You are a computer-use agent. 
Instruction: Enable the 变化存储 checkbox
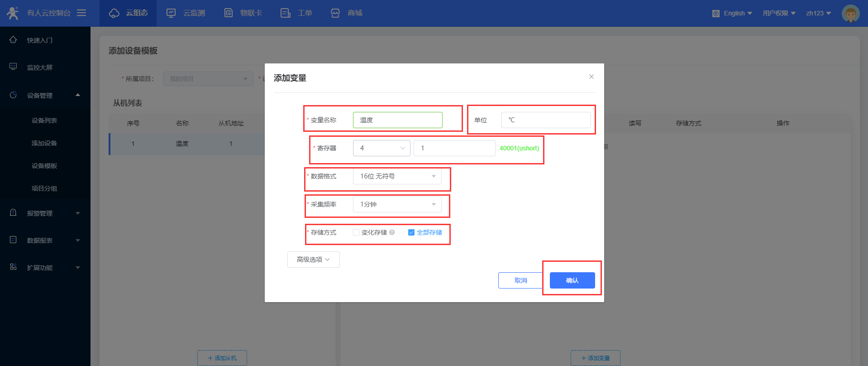pos(356,232)
